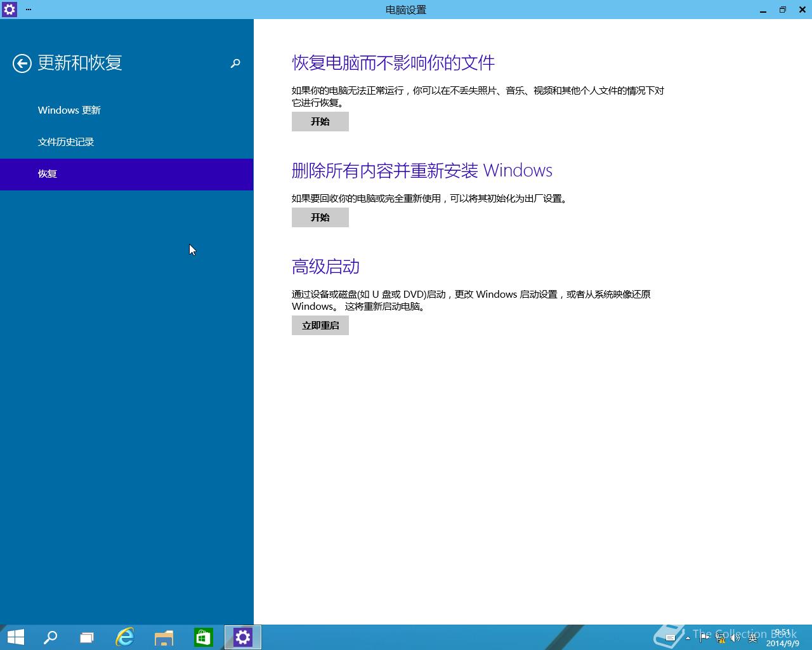The image size is (812, 650).
Task: Open the volume speaker tray icon
Action: (x=735, y=637)
